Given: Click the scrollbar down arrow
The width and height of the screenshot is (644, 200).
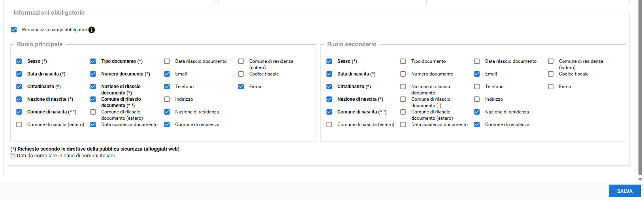Looking at the screenshot, I should pos(640,179).
